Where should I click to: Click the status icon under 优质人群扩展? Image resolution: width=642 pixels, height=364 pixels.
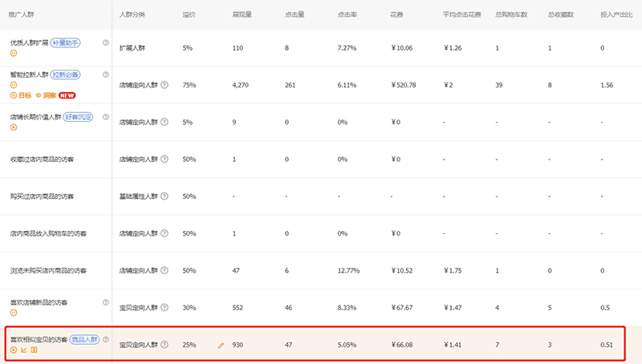click(x=14, y=53)
